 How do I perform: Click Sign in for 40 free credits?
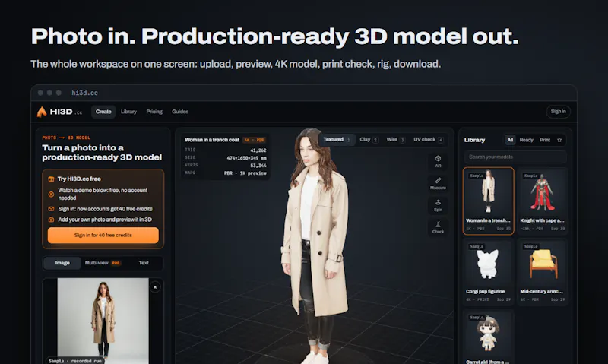click(x=103, y=236)
